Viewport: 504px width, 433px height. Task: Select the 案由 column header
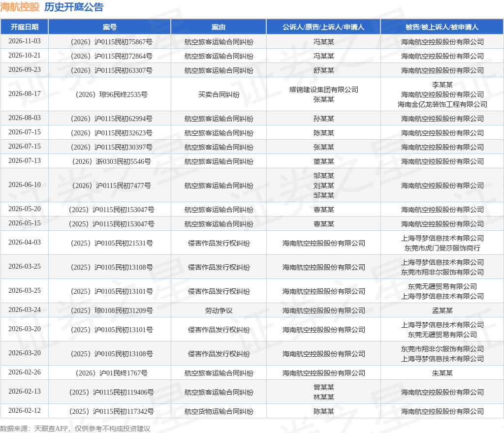click(219, 27)
